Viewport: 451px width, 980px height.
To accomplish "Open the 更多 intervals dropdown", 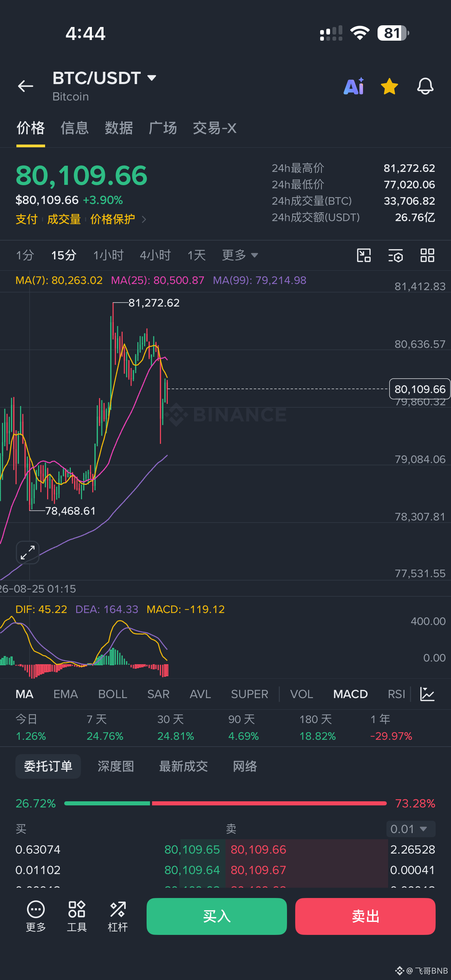I will [x=240, y=255].
